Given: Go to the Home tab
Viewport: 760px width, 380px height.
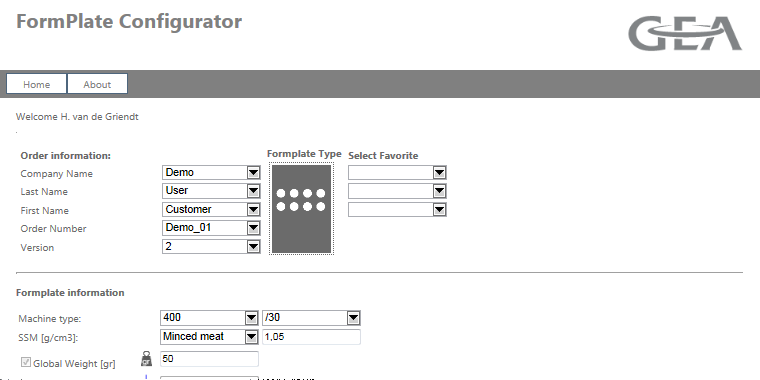Looking at the screenshot, I should click(36, 84).
